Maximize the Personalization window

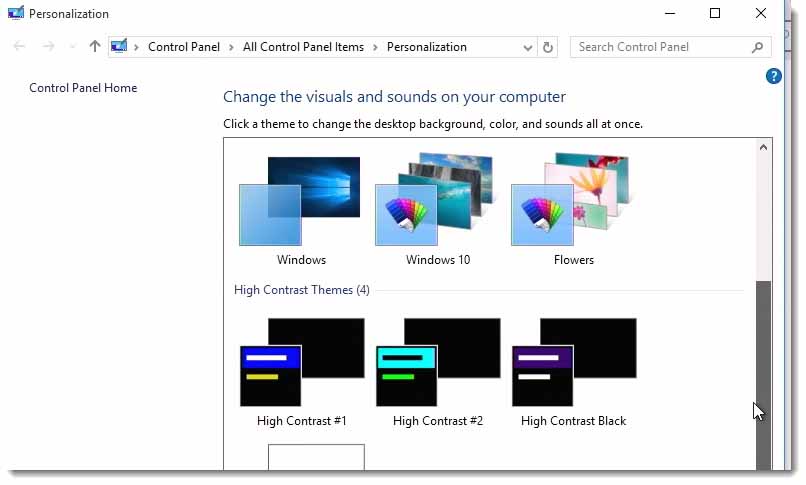[715, 13]
